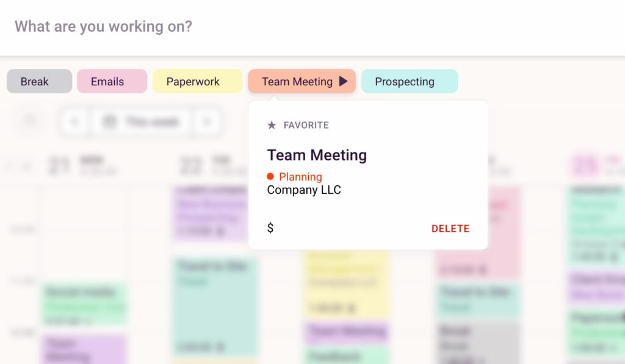Click the next week chevron arrow
This screenshot has width=625, height=364.
(x=208, y=121)
